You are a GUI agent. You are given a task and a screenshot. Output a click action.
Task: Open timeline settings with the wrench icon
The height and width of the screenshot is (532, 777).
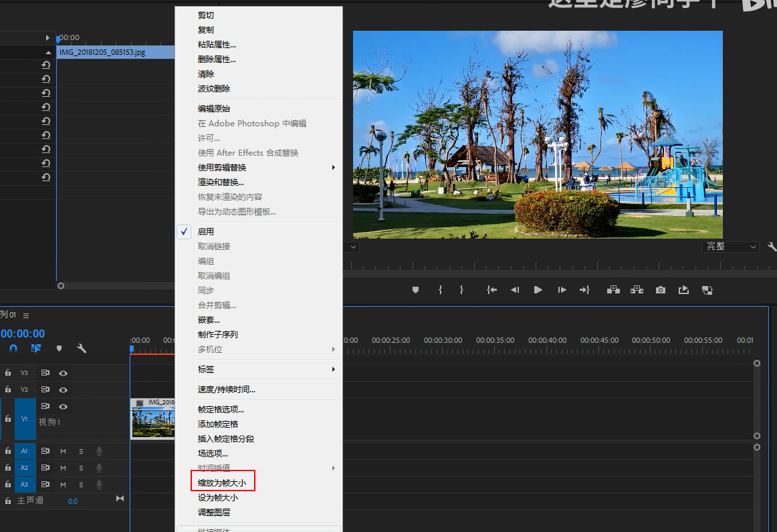pos(82,348)
